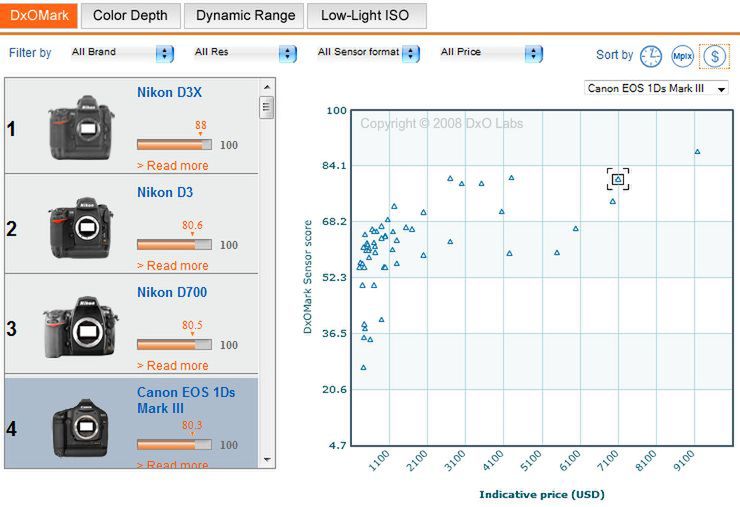Open the Nikon D3 title link
740x507 pixels.
coord(165,193)
